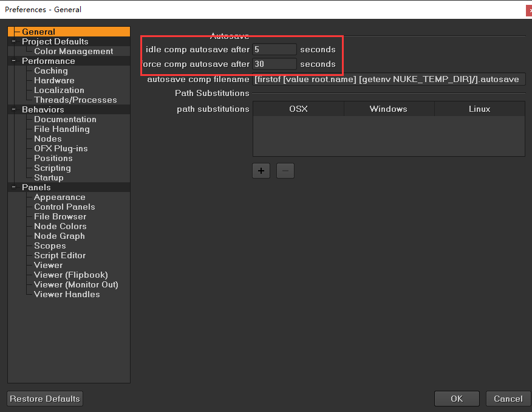Select Behaviors in the tree

tap(43, 109)
